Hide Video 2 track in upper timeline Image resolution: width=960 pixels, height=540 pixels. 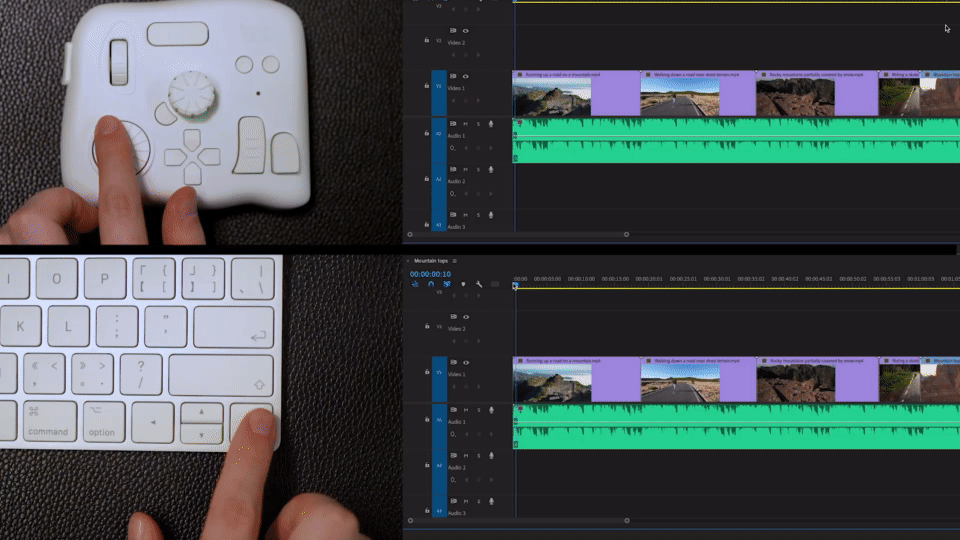coord(465,31)
